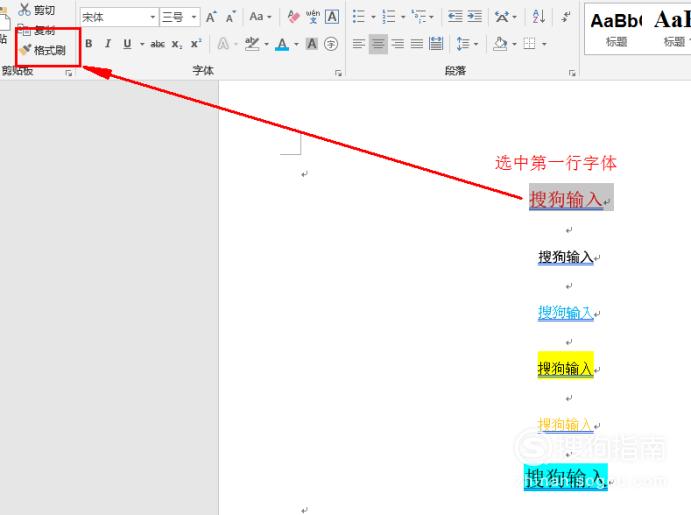Open the font name combo box 宋体

coord(119,17)
